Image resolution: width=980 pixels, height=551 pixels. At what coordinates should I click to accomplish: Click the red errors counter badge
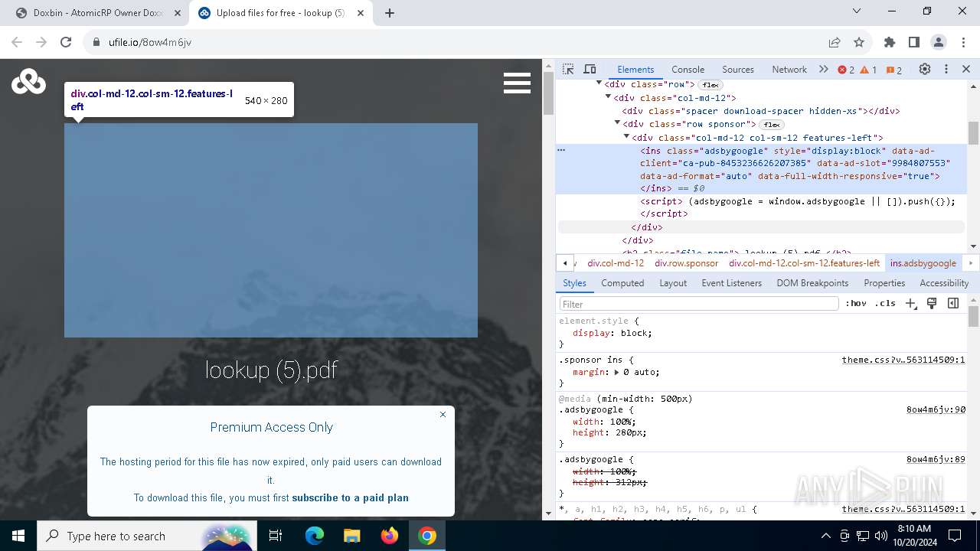tap(846, 70)
